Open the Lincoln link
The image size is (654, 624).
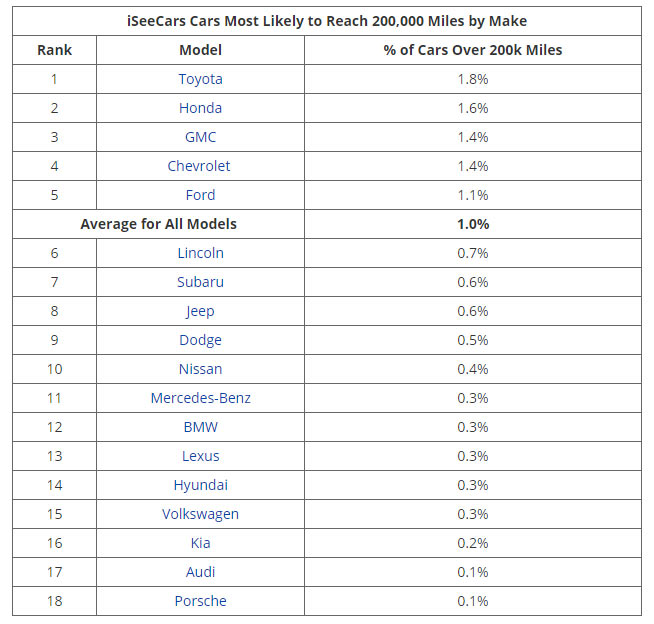point(200,253)
